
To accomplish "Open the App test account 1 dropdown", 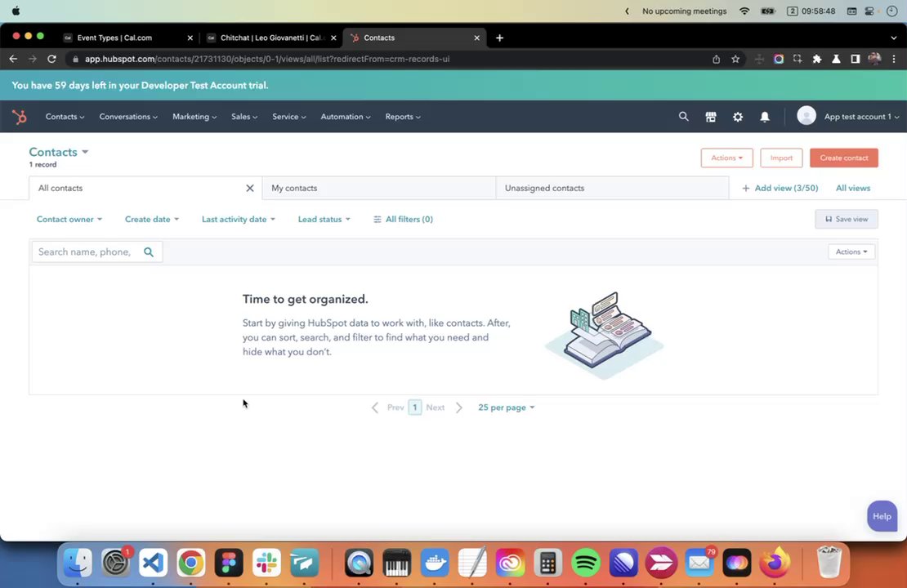I will (x=861, y=117).
